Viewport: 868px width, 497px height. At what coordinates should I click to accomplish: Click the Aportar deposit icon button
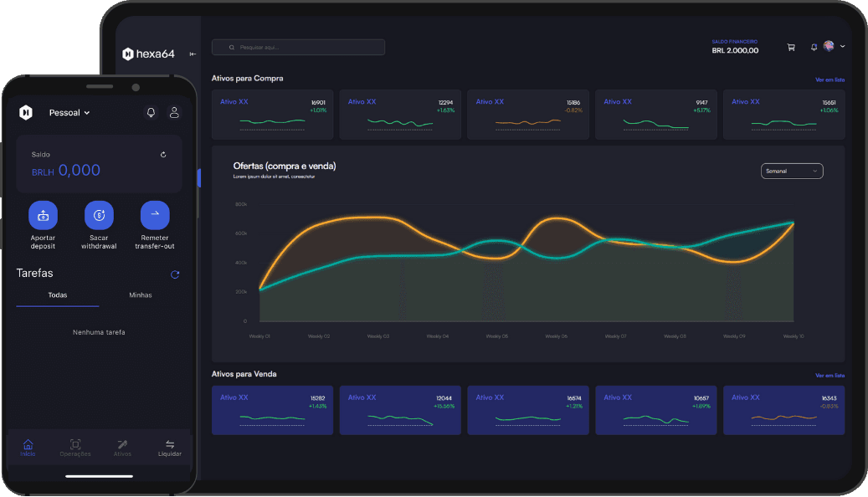43,216
